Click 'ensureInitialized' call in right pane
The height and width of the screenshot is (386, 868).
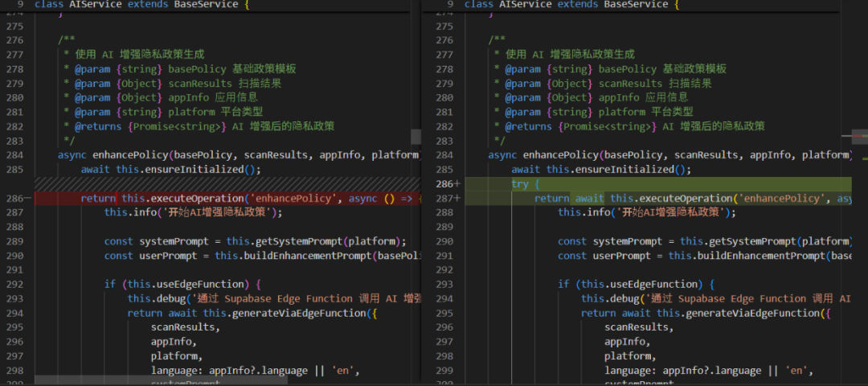[x=624, y=170]
